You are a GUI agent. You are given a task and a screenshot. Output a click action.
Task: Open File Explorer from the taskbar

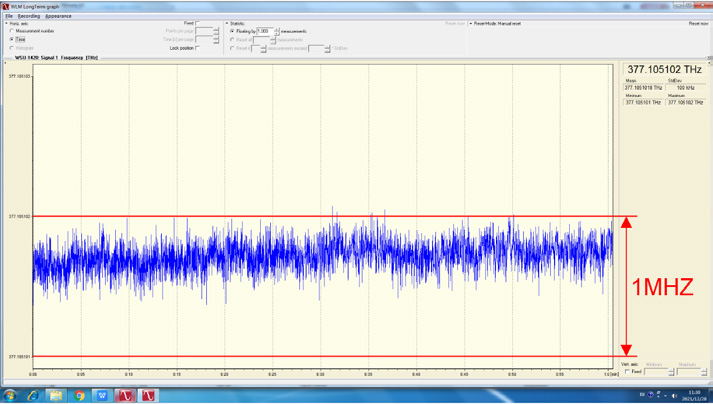coord(56,396)
